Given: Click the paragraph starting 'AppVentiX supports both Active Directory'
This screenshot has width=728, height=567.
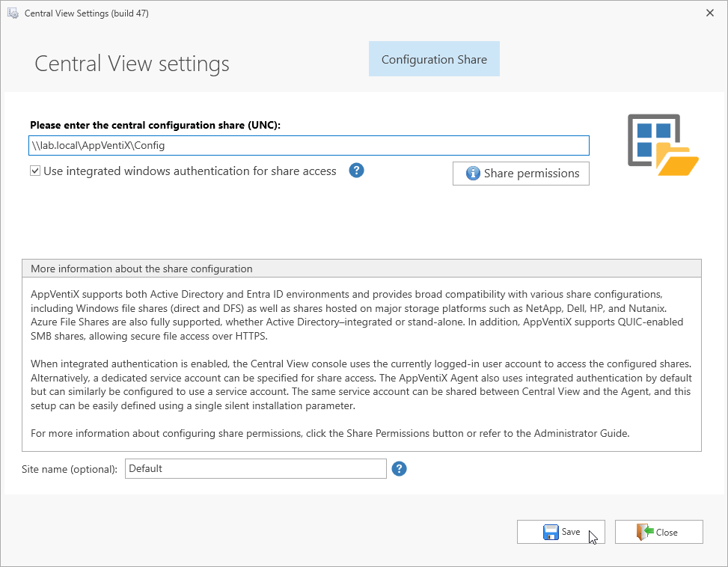Looking at the screenshot, I should tap(357, 315).
